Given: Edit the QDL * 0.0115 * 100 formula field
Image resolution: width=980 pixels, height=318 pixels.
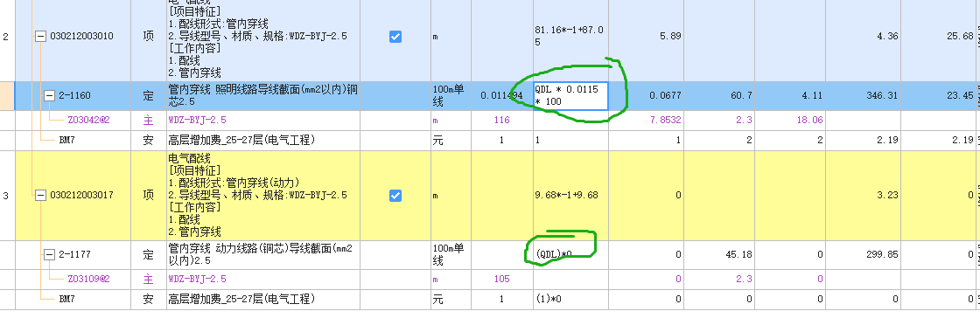Looking at the screenshot, I should click(x=570, y=95).
